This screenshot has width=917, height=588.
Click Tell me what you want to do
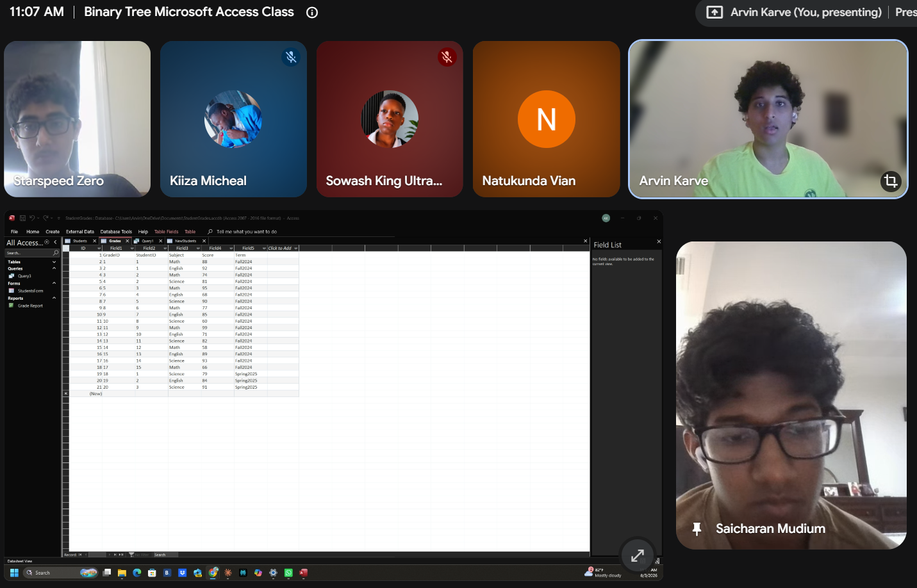pyautogui.click(x=247, y=232)
